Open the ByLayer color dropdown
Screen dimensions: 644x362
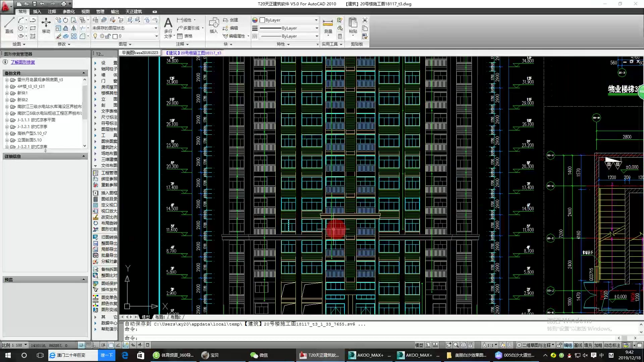316,20
